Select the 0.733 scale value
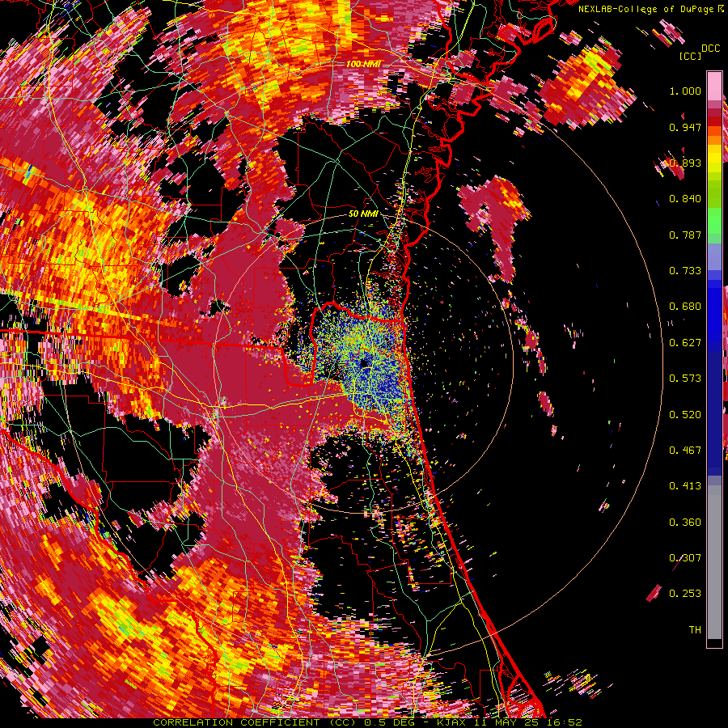The image size is (728, 728). (x=685, y=271)
